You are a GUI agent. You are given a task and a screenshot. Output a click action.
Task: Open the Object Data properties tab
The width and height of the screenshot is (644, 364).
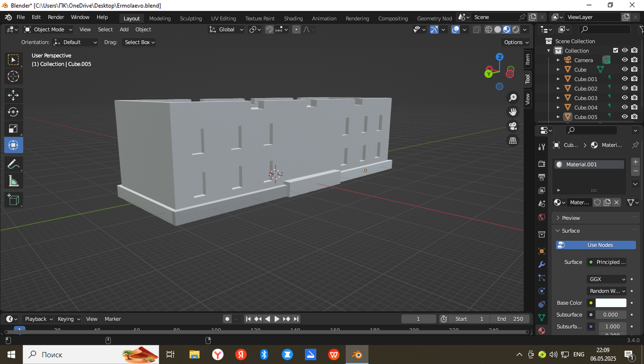542,318
